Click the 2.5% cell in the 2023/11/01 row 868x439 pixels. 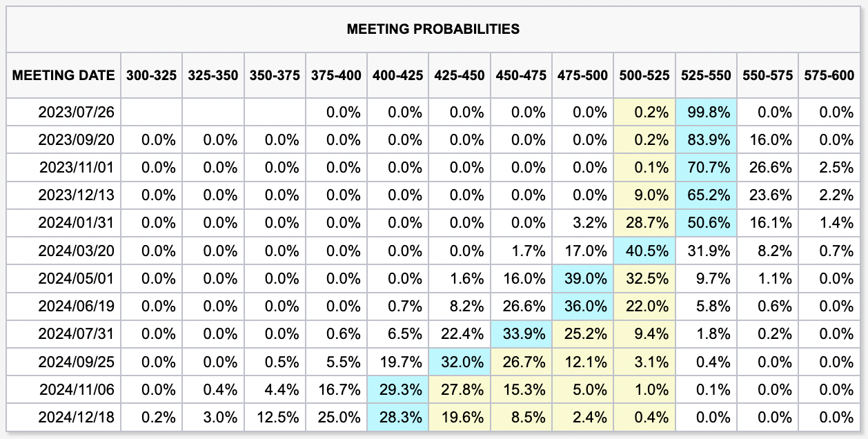click(829, 168)
